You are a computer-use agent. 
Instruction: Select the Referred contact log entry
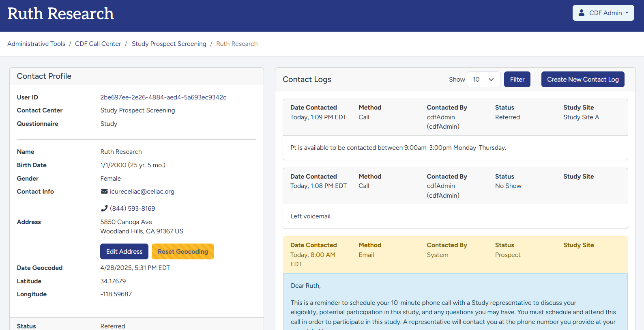455,117
